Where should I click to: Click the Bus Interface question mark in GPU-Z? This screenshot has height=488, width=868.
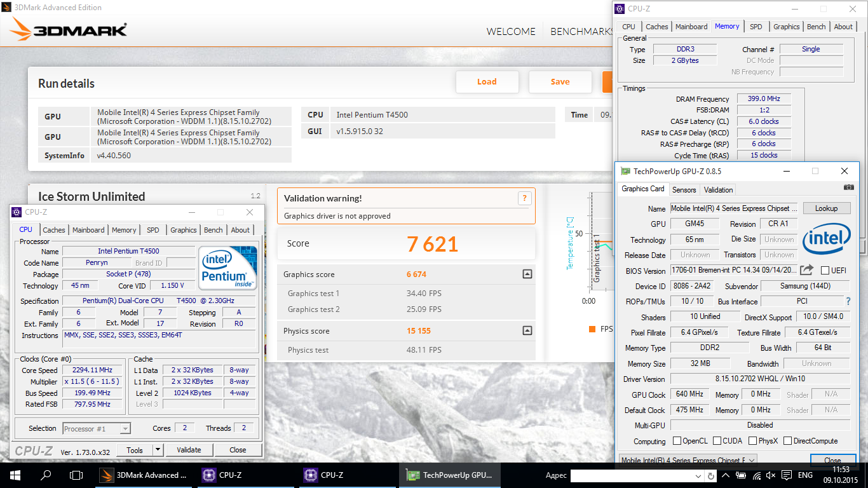(848, 301)
